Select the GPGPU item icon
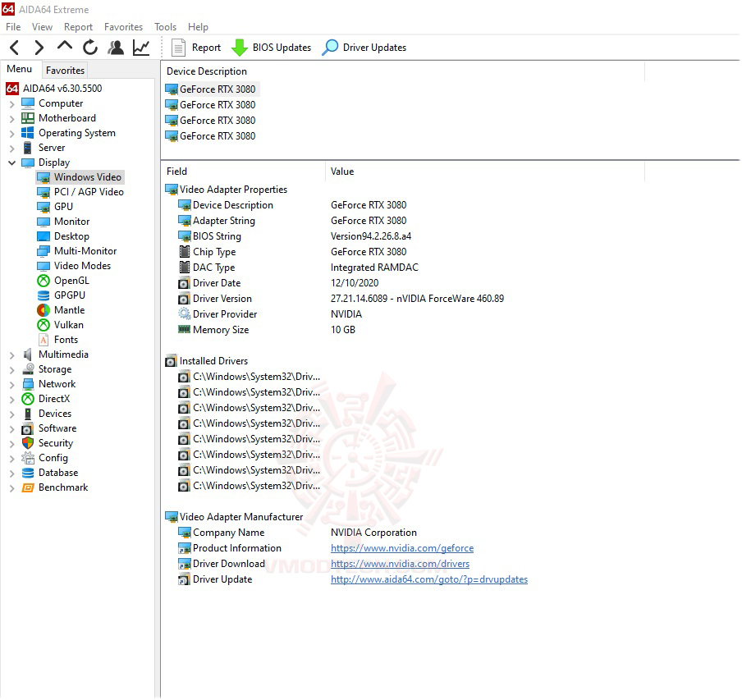The width and height of the screenshot is (742, 700). coord(44,295)
